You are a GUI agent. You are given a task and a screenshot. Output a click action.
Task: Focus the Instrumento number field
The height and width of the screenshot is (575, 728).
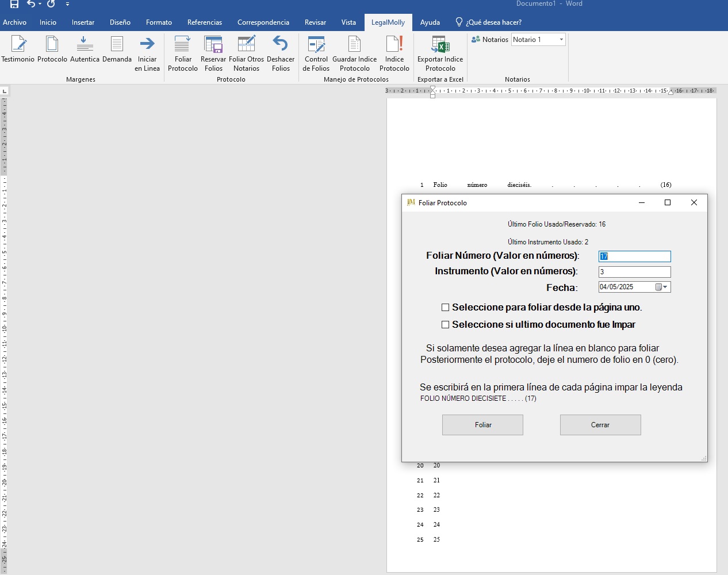point(635,272)
